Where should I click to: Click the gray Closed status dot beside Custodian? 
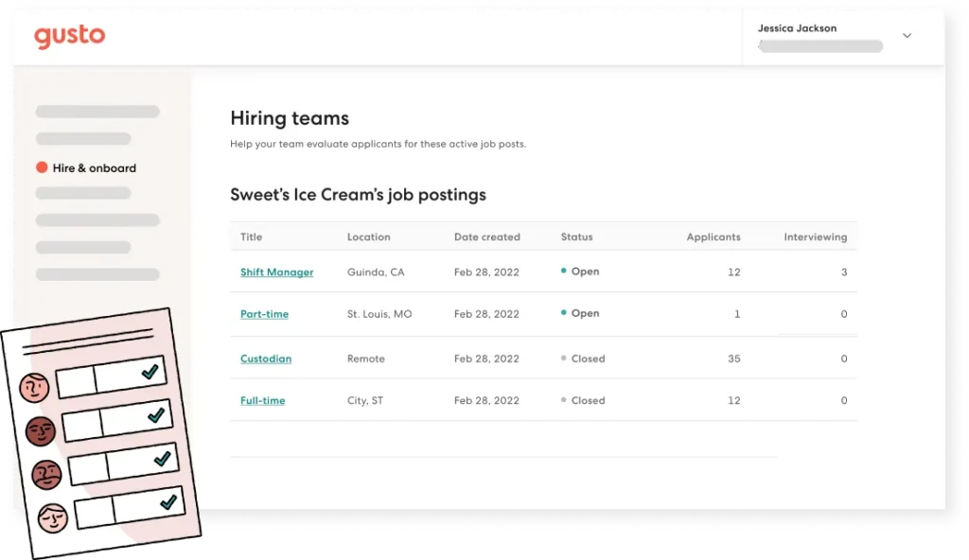pos(562,359)
